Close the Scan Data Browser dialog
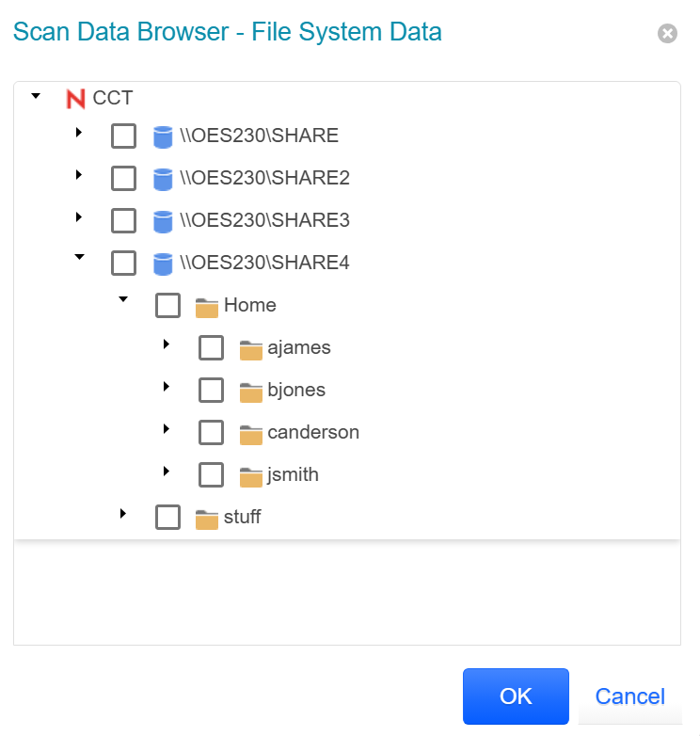 (667, 34)
